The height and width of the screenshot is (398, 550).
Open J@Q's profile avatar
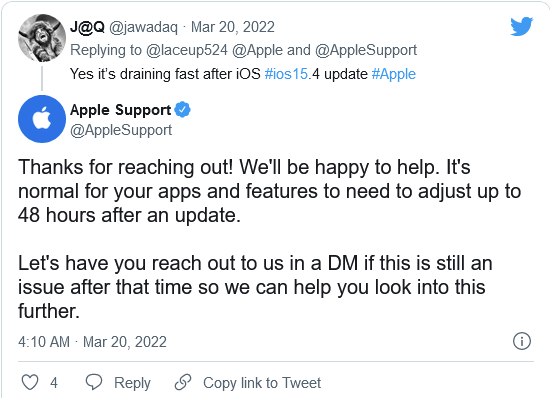click(42, 38)
